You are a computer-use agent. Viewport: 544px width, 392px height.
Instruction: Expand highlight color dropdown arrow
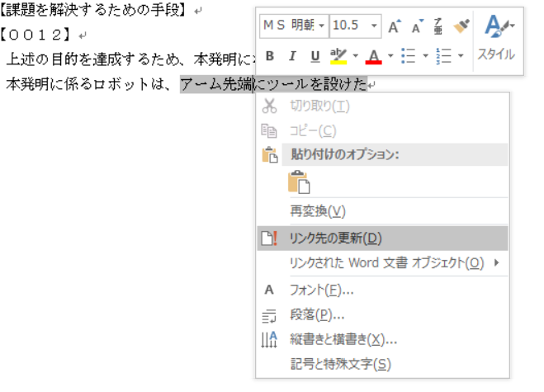(x=355, y=56)
